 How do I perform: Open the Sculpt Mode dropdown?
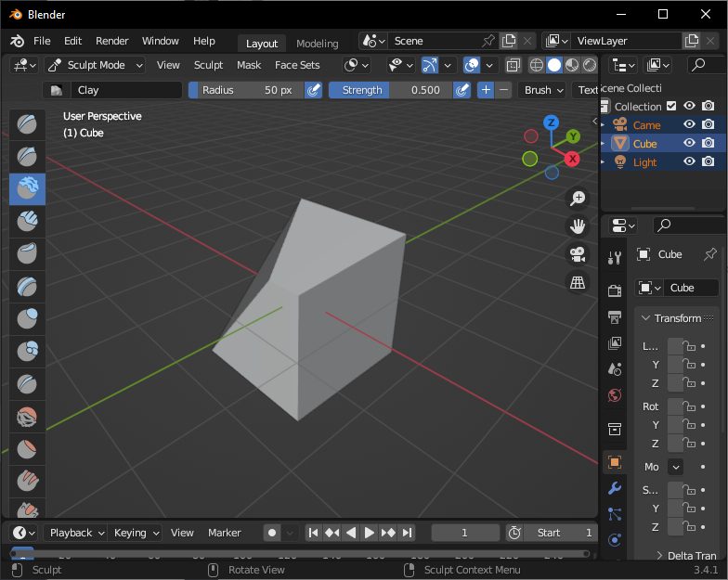point(96,65)
